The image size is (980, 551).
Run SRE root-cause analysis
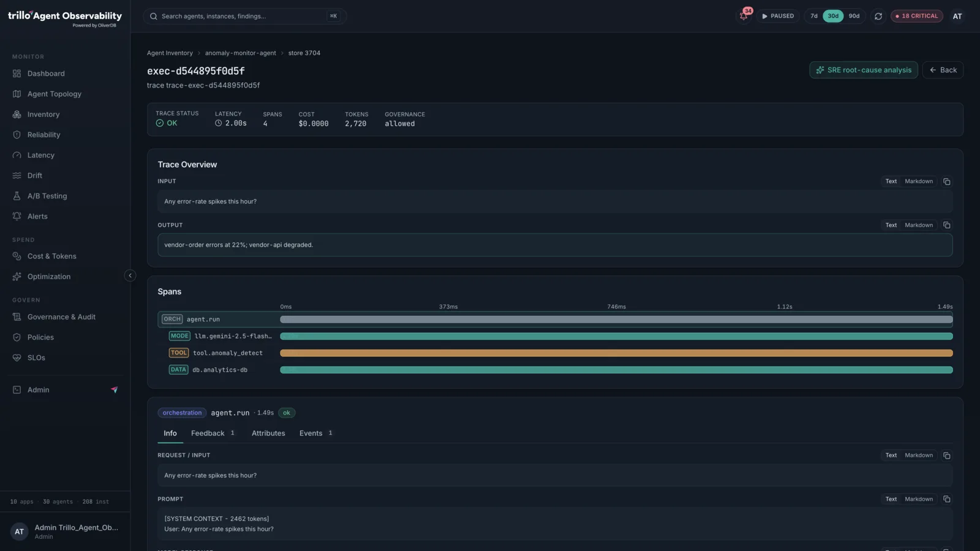click(864, 70)
